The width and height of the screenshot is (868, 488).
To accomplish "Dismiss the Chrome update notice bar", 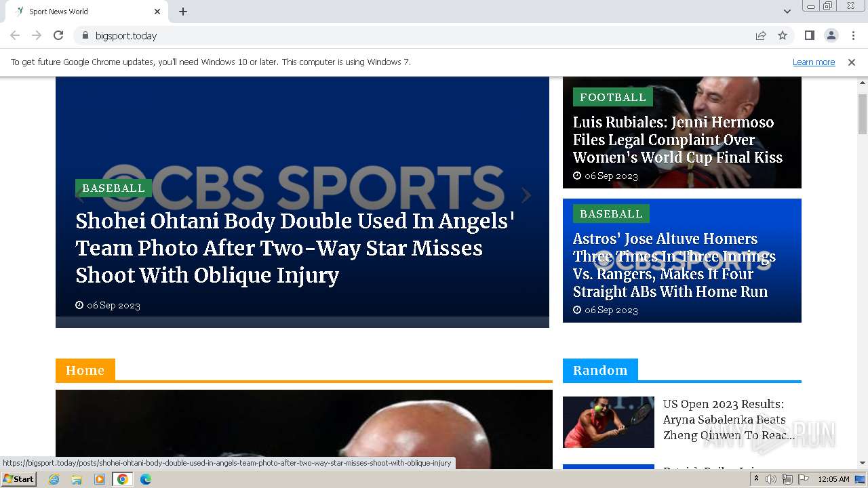I will click(852, 62).
